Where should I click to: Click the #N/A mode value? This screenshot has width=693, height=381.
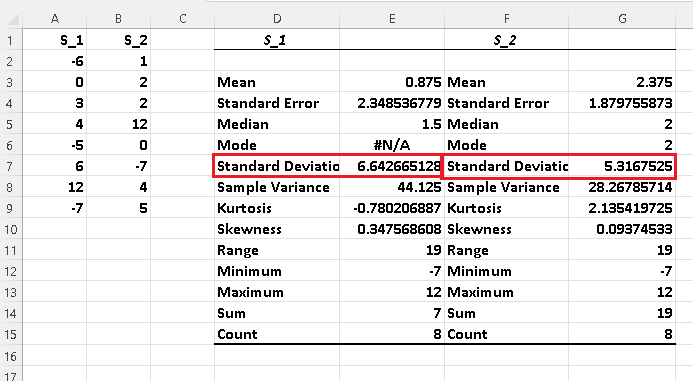point(392,145)
